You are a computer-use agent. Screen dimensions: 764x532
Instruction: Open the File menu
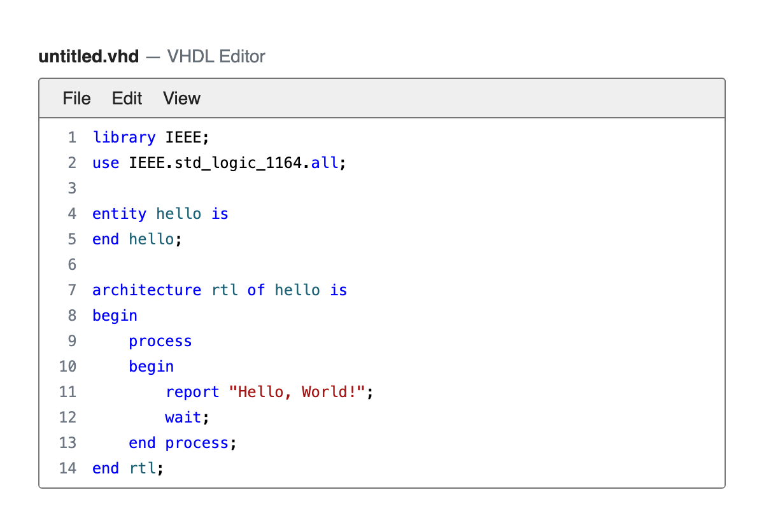76,99
